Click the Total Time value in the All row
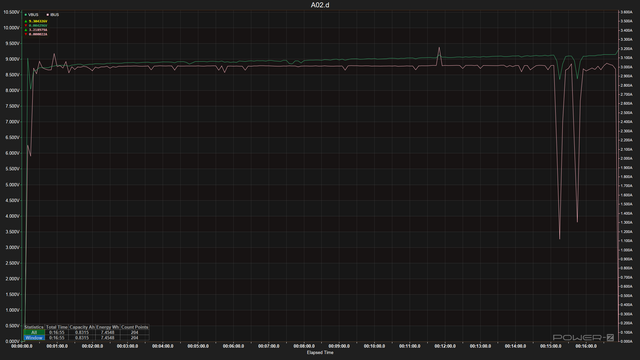 coord(57,333)
